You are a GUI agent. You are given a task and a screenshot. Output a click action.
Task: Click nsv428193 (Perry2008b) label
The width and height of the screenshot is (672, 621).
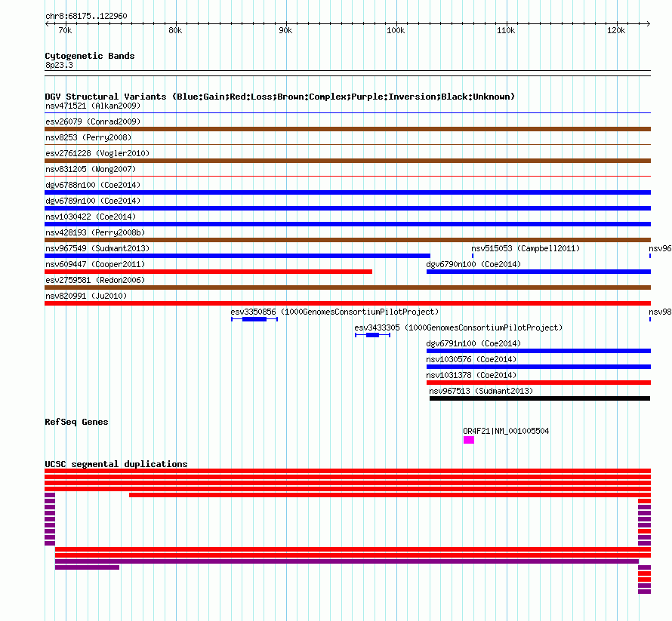tap(95, 232)
